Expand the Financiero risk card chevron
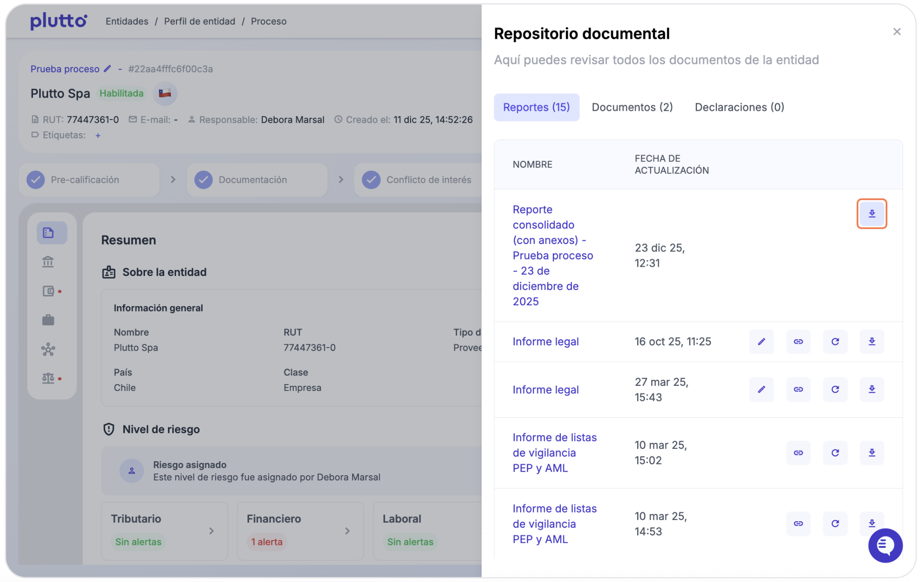The image size is (924, 582). pos(347,531)
